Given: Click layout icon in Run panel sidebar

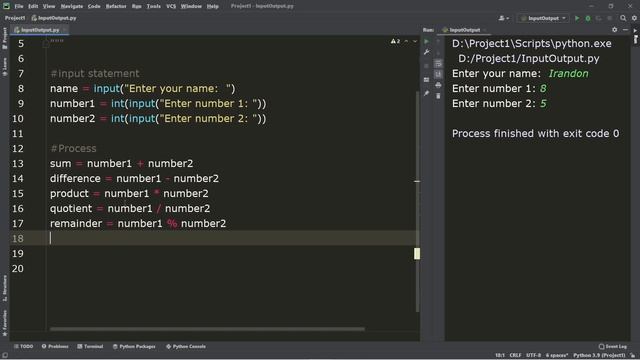Looking at the screenshot, I should [427, 80].
